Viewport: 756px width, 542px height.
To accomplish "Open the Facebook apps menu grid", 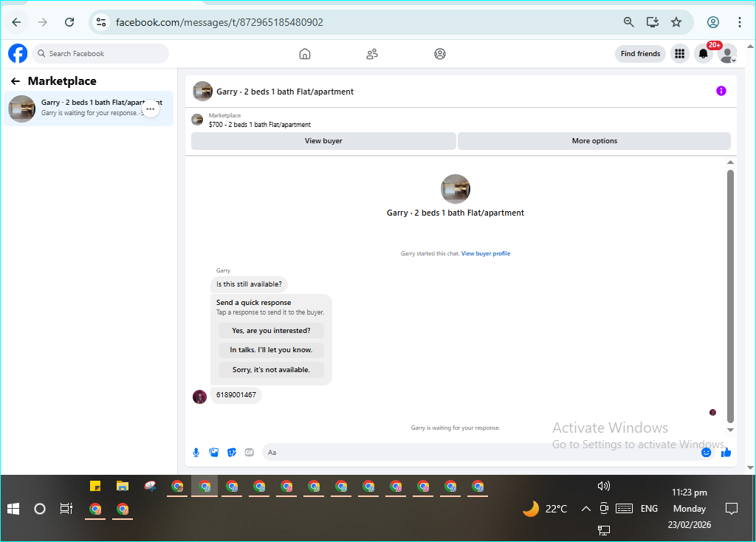I will tap(679, 53).
